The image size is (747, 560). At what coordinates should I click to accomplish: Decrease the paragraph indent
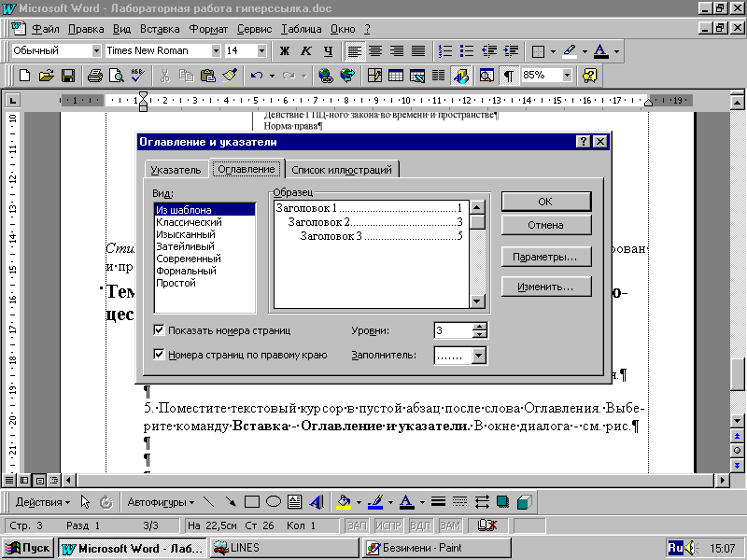488,50
